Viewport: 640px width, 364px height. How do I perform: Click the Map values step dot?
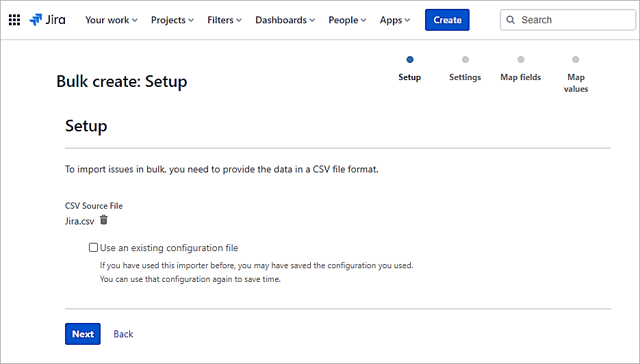(576, 60)
